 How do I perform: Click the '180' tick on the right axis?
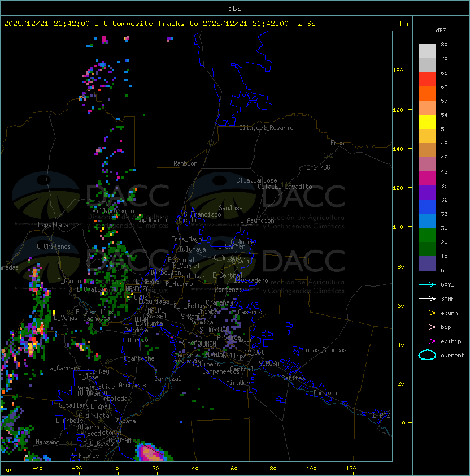click(x=398, y=71)
